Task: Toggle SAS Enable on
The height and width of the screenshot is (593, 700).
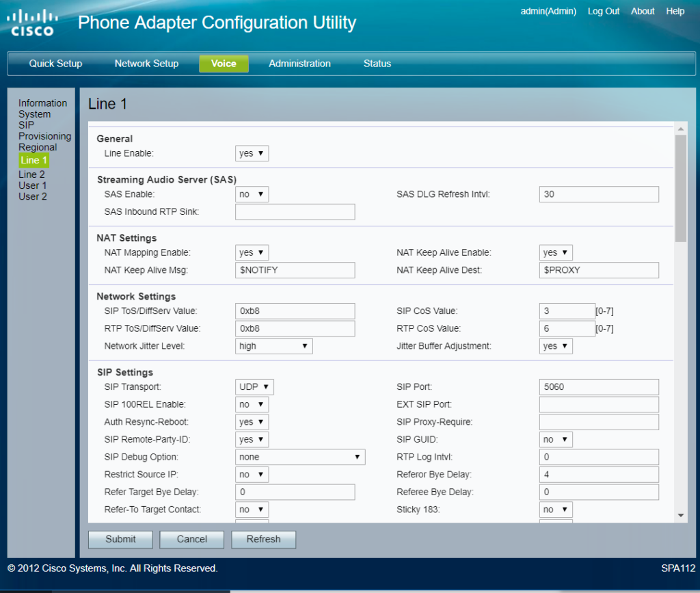Action: (252, 194)
